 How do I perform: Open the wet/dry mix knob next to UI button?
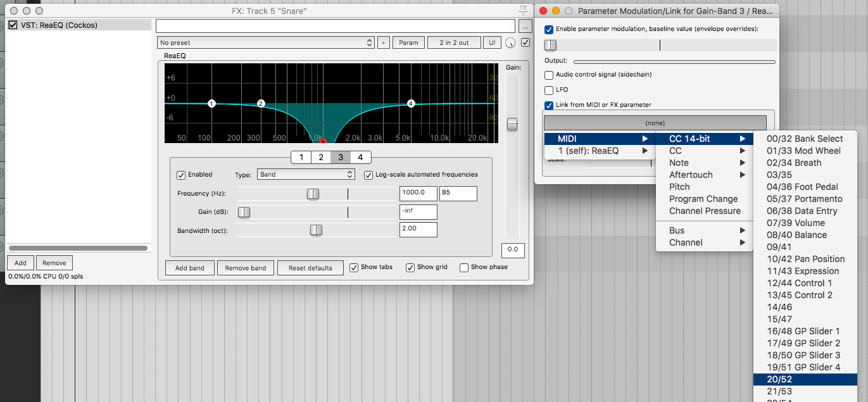pos(510,42)
